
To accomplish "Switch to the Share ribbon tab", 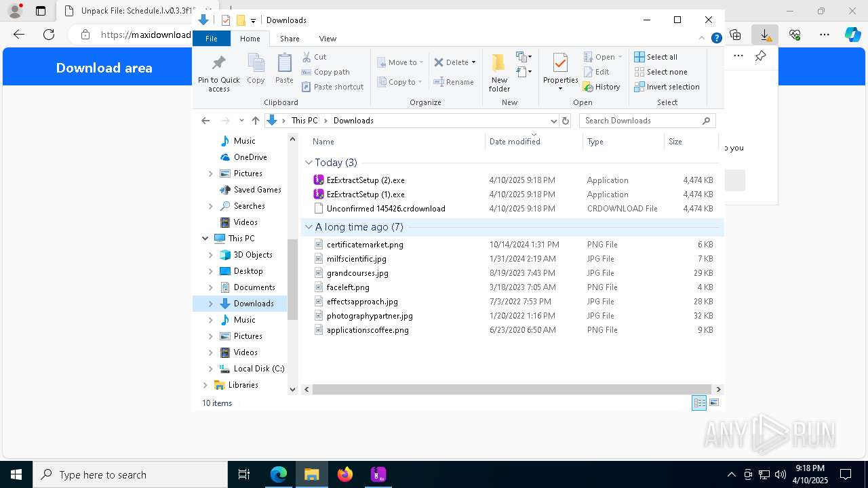I will tap(290, 39).
